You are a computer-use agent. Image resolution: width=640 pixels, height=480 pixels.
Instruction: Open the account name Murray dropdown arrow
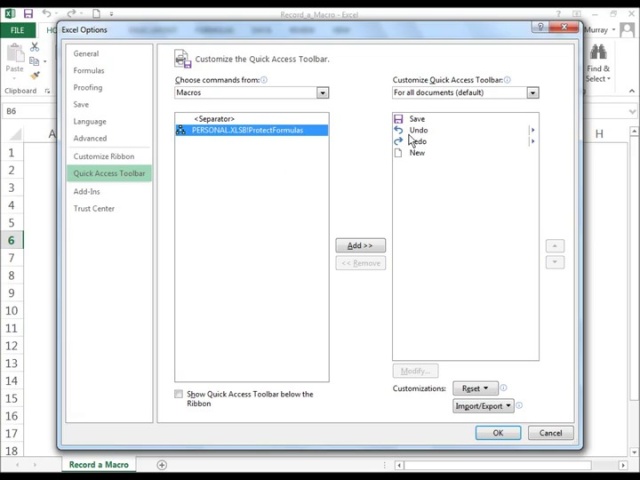[x=613, y=30]
